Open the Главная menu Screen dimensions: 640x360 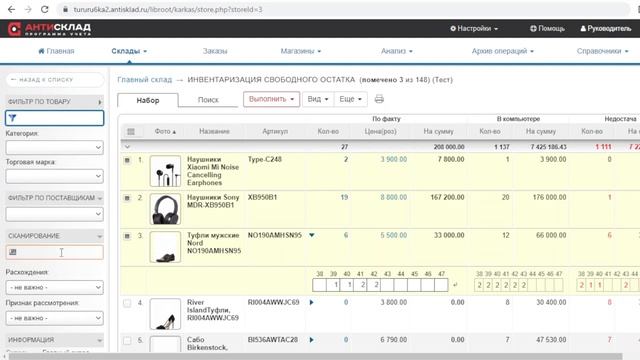coord(56,51)
